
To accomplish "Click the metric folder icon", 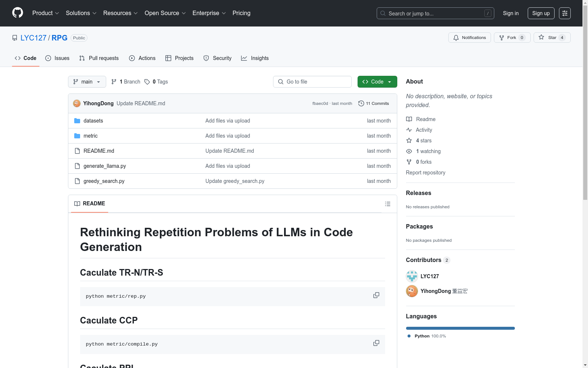I will point(77,136).
